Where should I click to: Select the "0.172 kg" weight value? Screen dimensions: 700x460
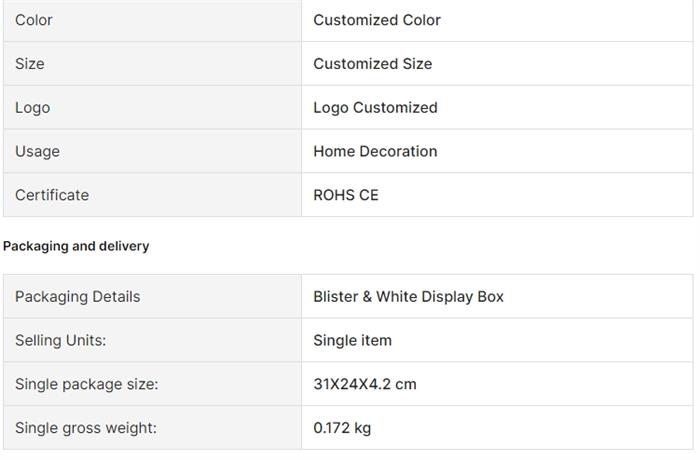coord(342,429)
